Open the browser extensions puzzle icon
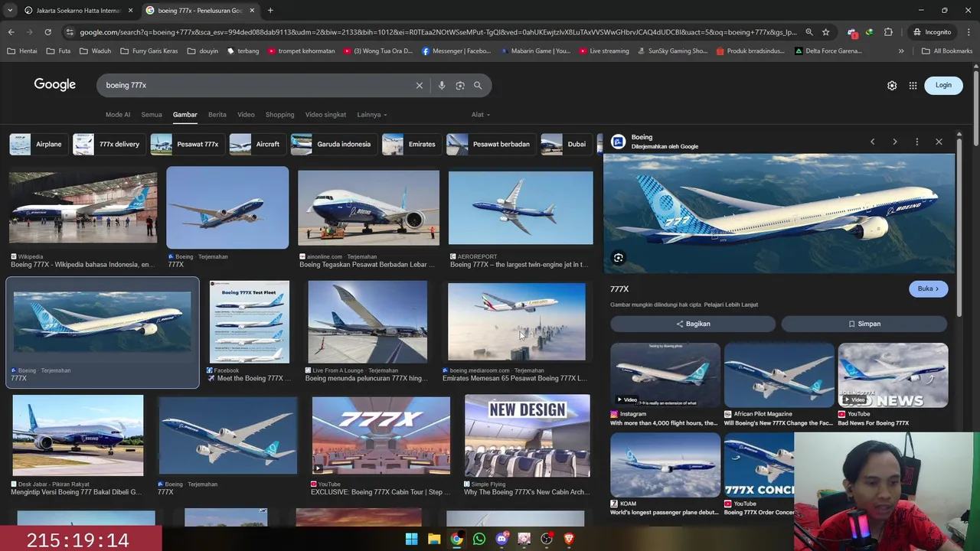The width and height of the screenshot is (980, 551). tap(888, 32)
